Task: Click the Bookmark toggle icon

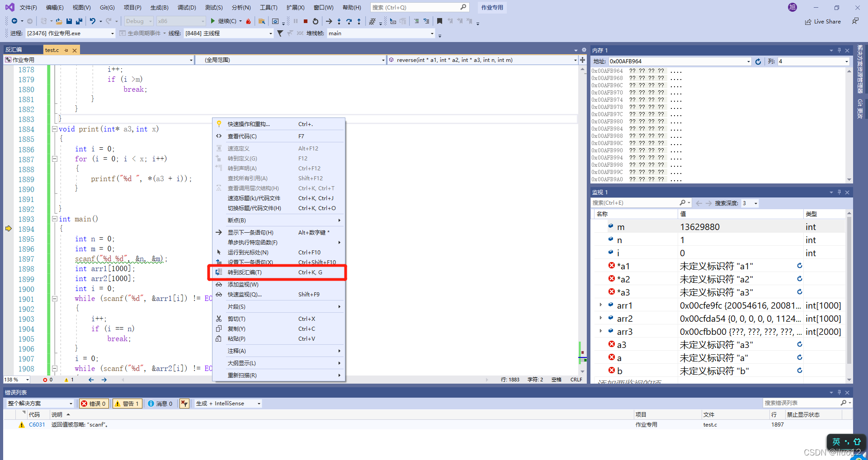Action: pyautogui.click(x=439, y=21)
